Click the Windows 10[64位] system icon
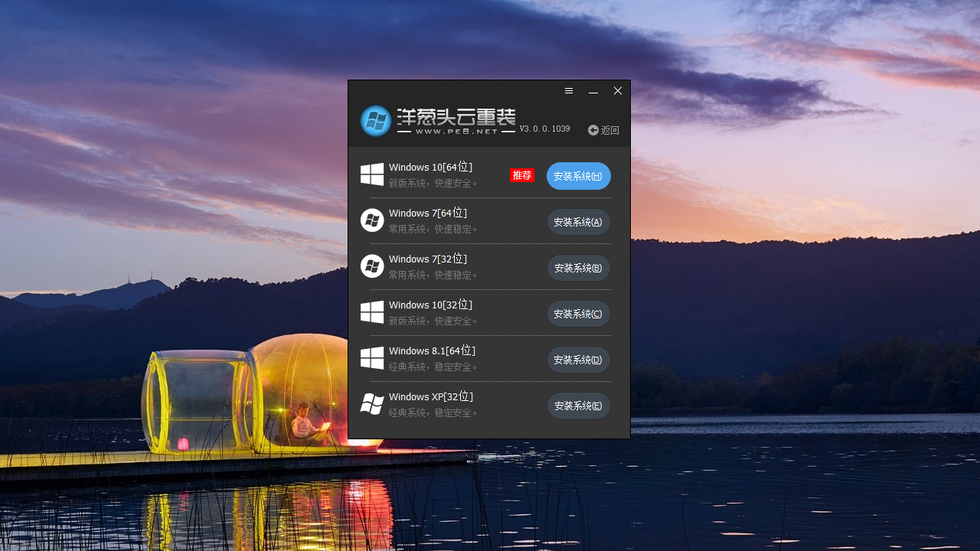This screenshot has height=551, width=980. click(372, 174)
